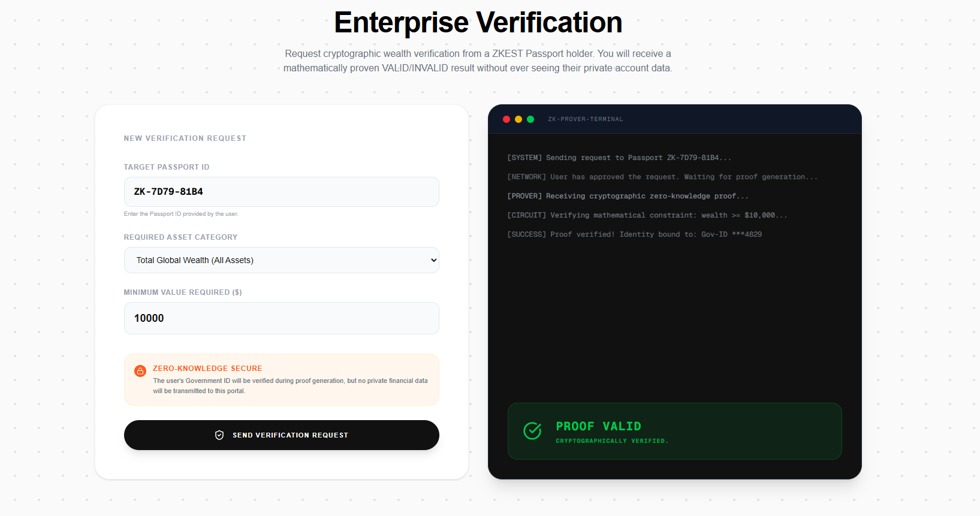Screen dimensions: 980x516
Task: Click the '[NETWORK] User has approved the request' line
Action: (x=662, y=177)
